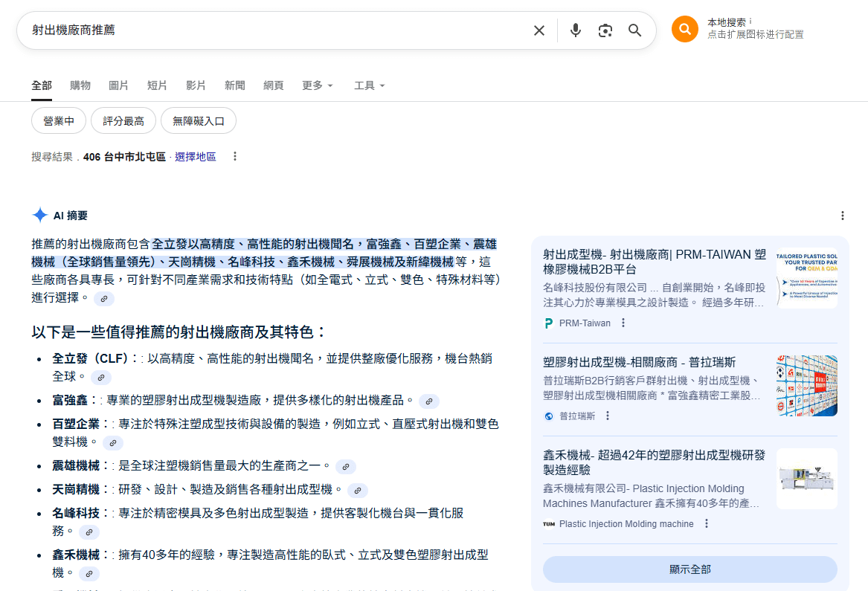Image resolution: width=868 pixels, height=591 pixels.
Task: Open AI summary three-dot options menu
Action: tap(842, 216)
